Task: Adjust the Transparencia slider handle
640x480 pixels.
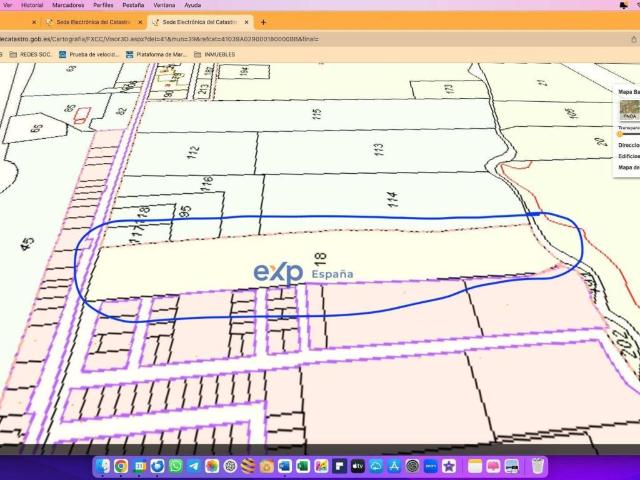Action: (x=620, y=134)
